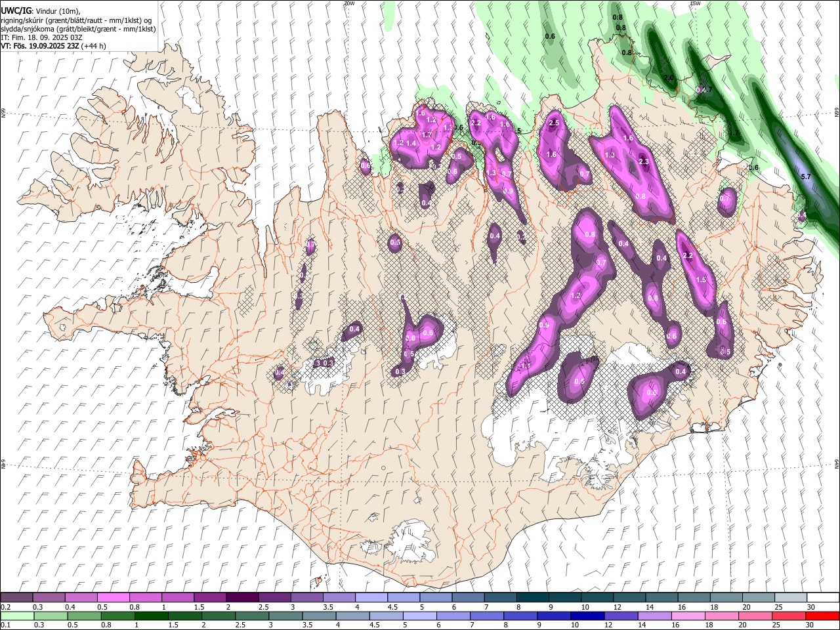This screenshot has height=630, width=840.
Task: Click the '2.5' snow value on the map
Action: 553,123
